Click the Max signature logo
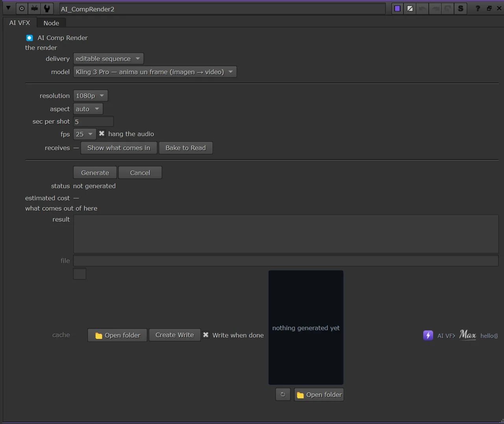 pos(467,335)
